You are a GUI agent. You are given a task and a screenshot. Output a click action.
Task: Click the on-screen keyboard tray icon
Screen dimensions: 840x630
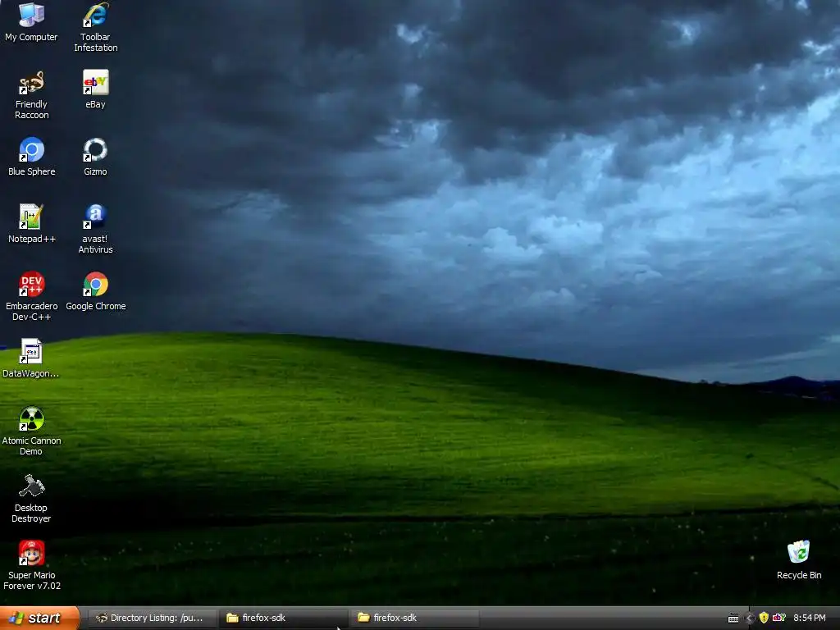[x=733, y=619]
